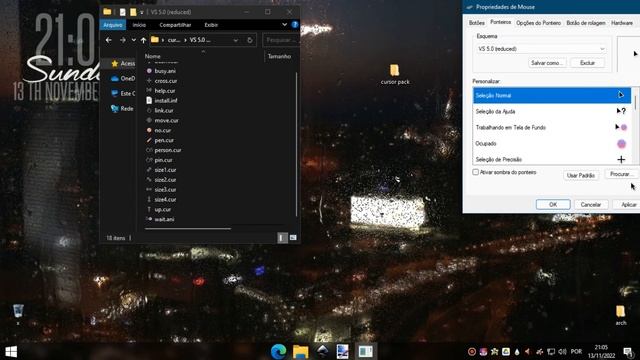Viewport: 640px width, 360px height.
Task: Open Windows Start menu
Action: click(11, 351)
